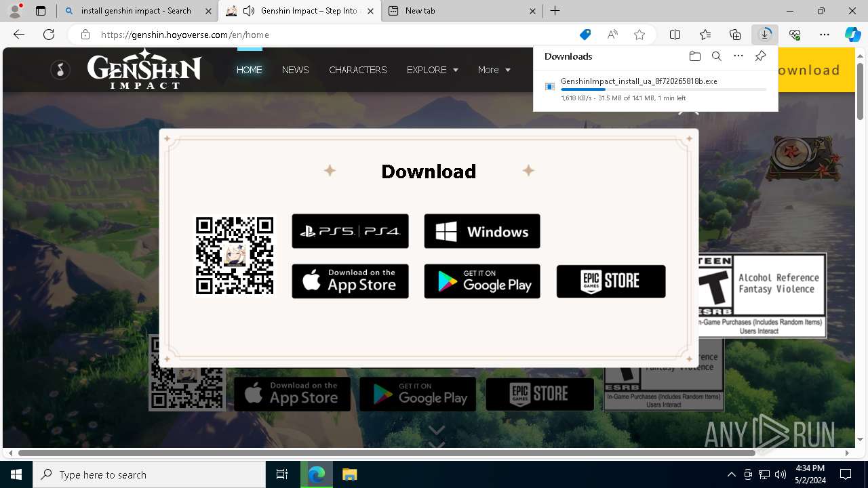
Task: Activate Read aloud icon in address bar
Action: point(612,35)
